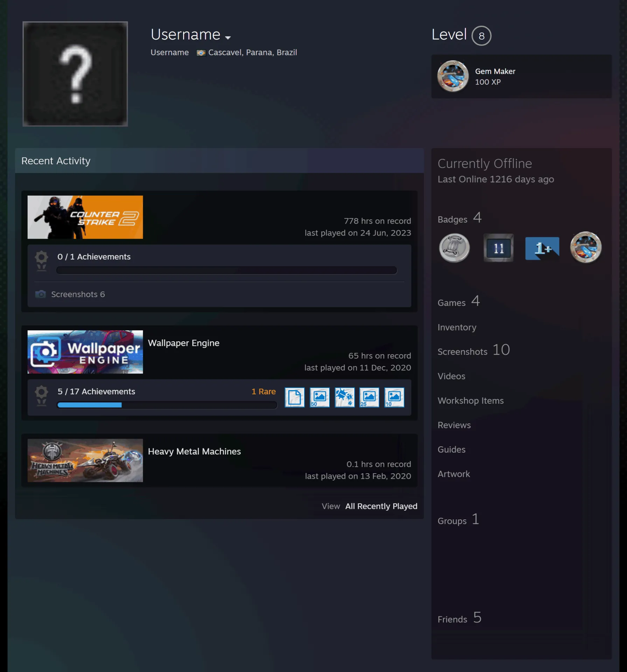Screen dimensions: 627x672
Task: View the 50 images achievement icon
Action: click(319, 397)
